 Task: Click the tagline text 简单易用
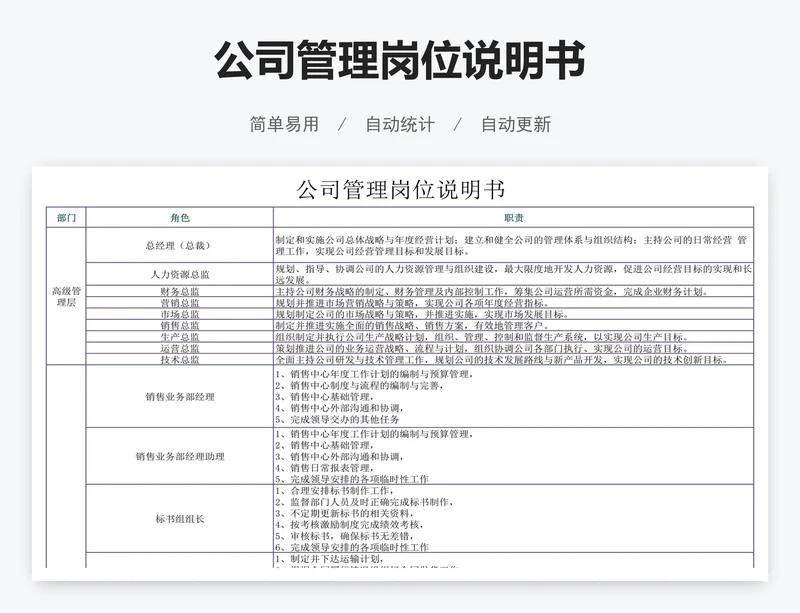click(x=284, y=125)
